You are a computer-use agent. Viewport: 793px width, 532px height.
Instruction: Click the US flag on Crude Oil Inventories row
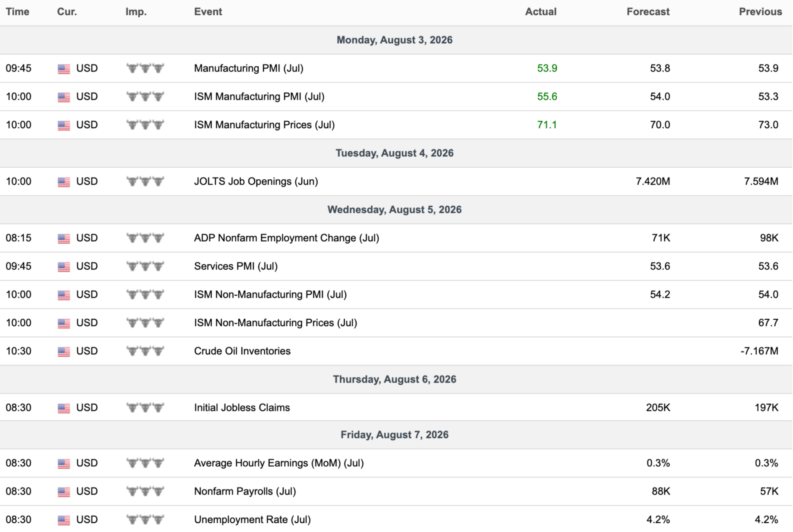pos(64,351)
